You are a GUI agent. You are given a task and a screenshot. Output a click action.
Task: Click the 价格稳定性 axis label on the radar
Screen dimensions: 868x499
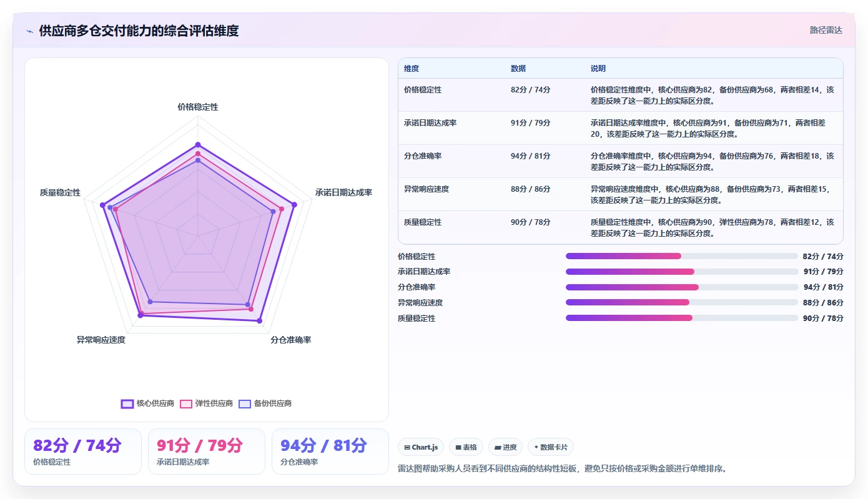point(198,107)
